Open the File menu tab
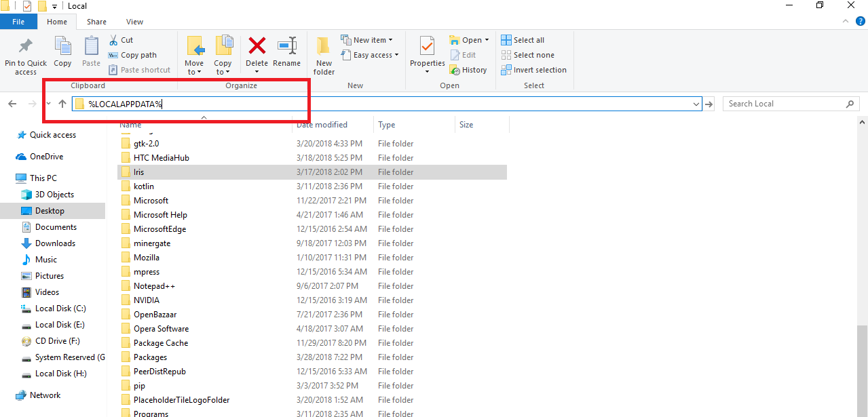Image resolution: width=868 pixels, height=417 pixels. click(x=18, y=22)
